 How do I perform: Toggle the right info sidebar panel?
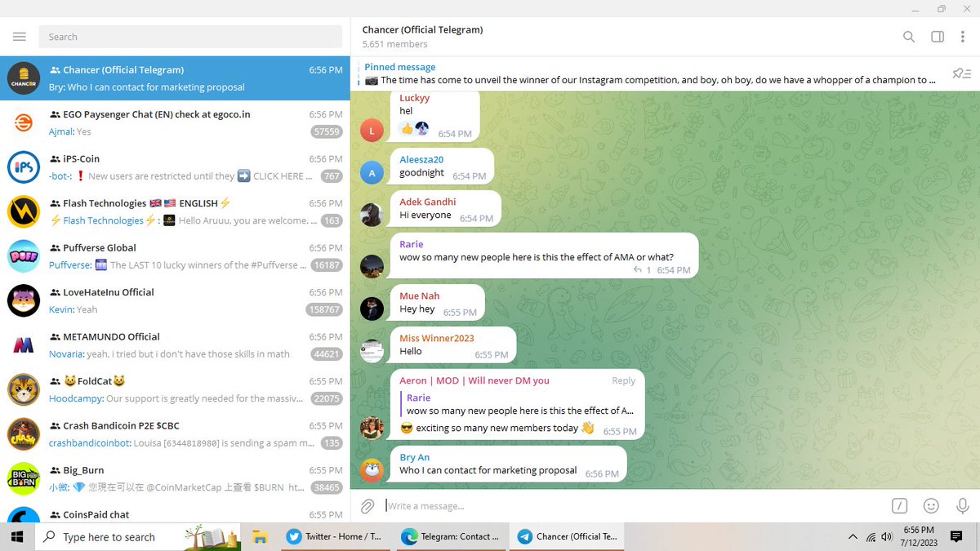click(938, 37)
